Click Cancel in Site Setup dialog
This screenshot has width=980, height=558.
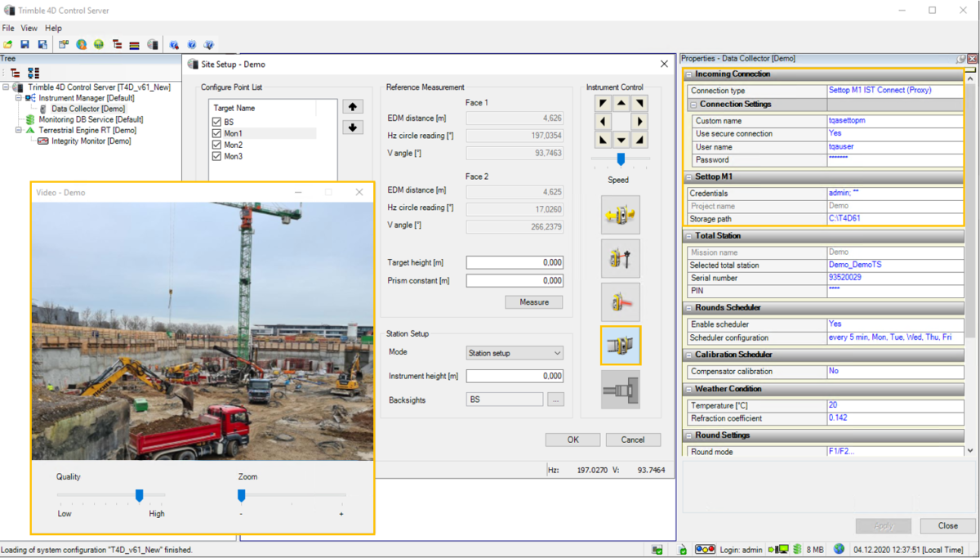point(633,440)
